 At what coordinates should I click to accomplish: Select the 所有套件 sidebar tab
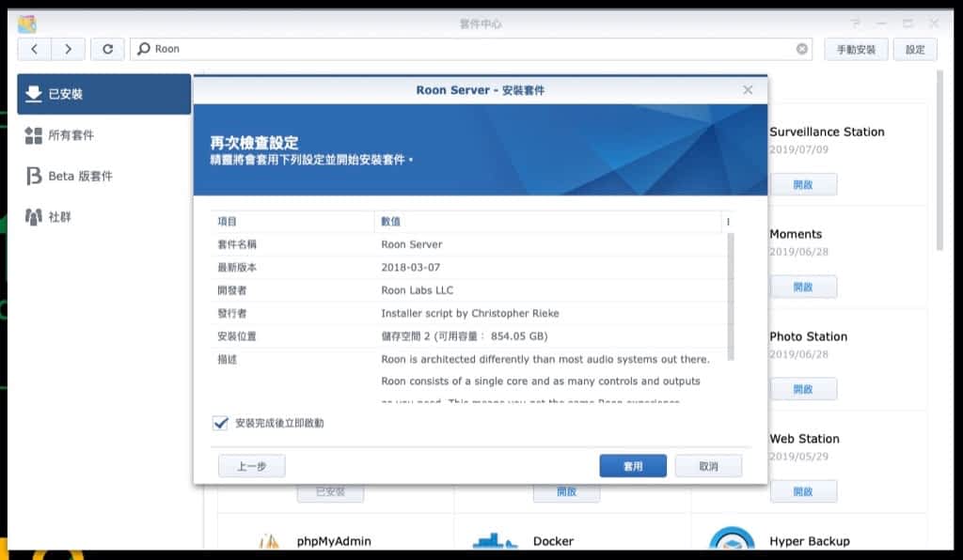103,135
